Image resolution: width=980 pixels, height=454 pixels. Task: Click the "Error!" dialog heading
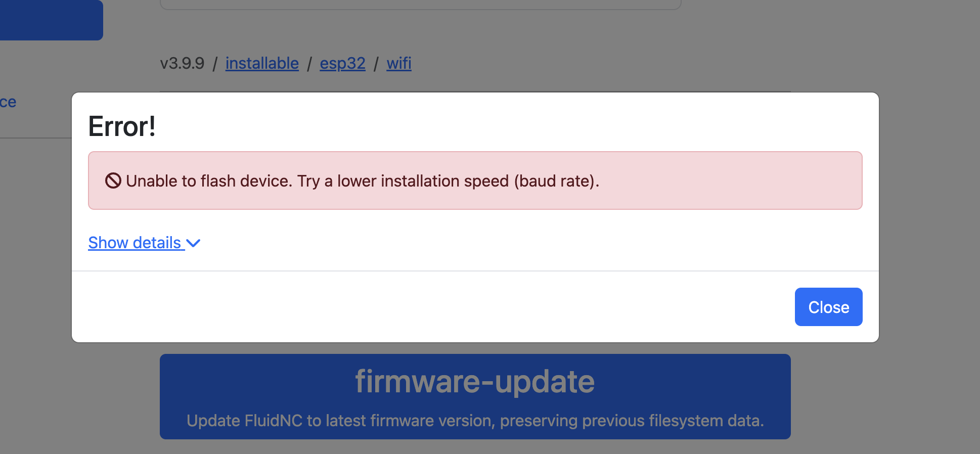122,126
